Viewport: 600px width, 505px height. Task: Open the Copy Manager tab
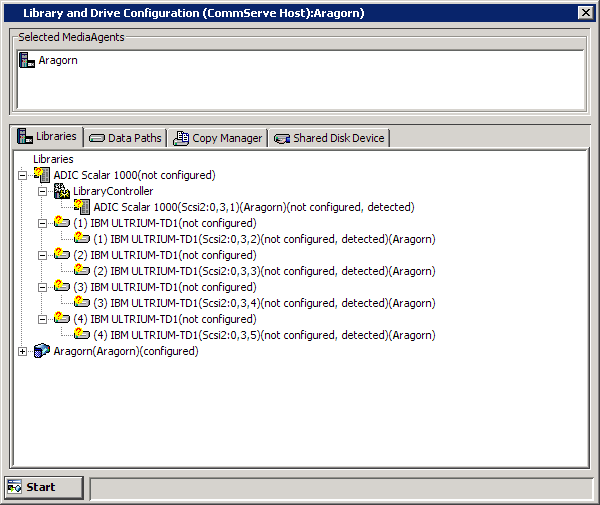(217, 138)
